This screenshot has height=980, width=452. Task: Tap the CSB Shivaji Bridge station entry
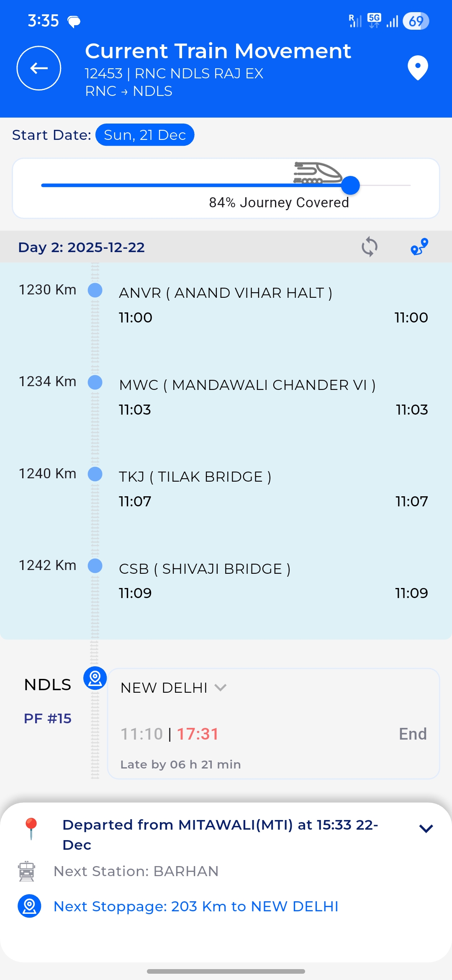[x=205, y=569]
